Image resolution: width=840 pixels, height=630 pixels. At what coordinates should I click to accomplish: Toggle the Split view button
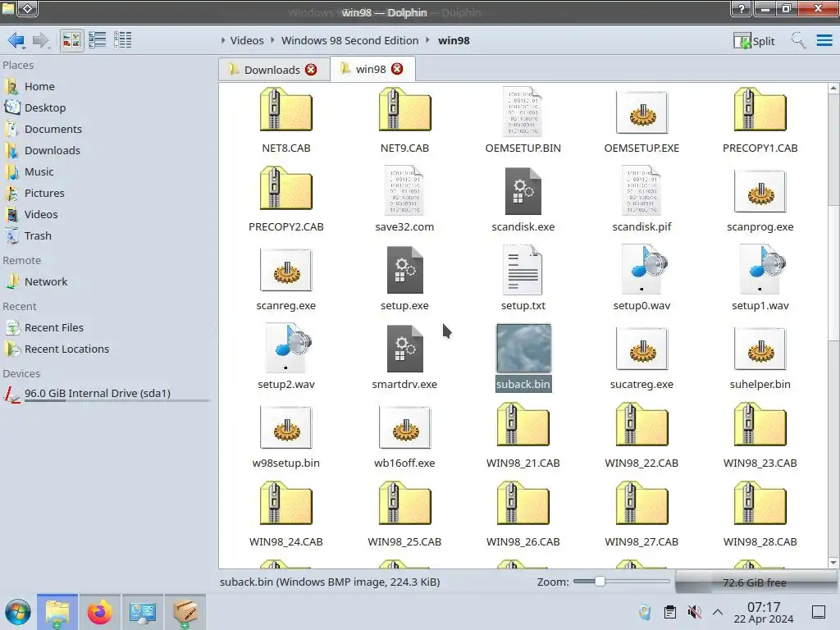pos(755,41)
